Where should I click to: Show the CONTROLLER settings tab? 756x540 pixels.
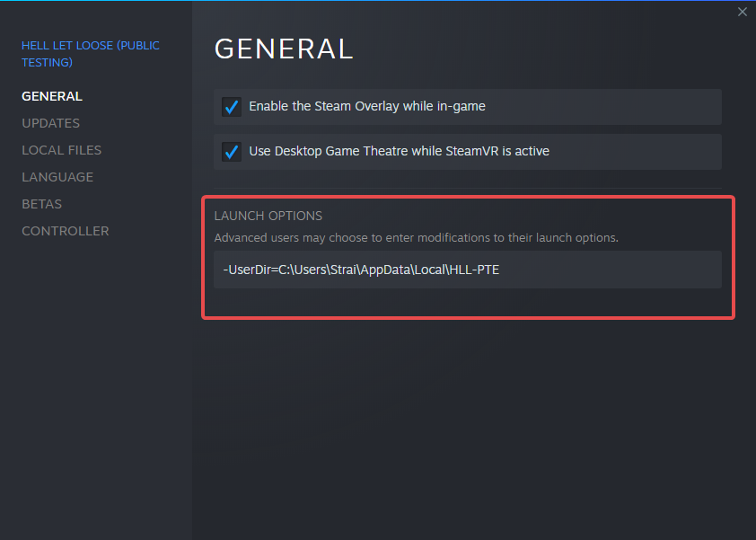66,231
